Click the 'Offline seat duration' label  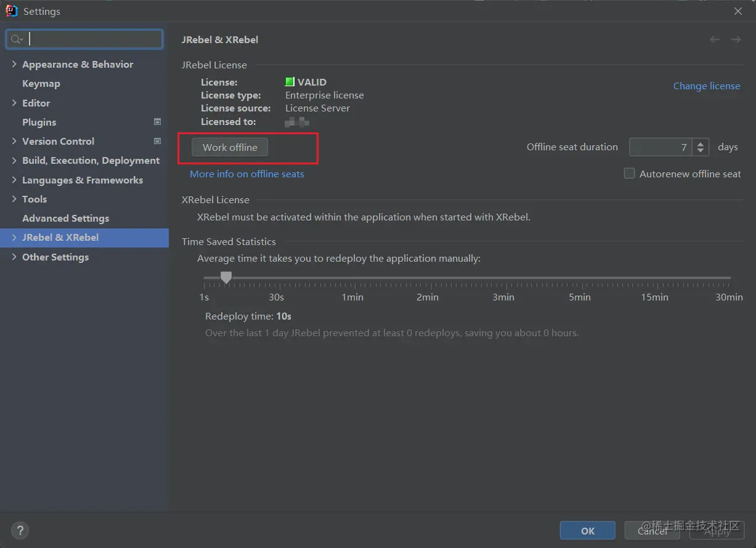[x=572, y=147]
